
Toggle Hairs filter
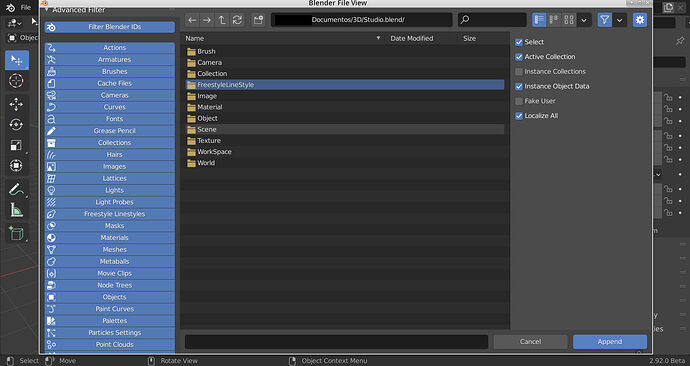pyautogui.click(x=110, y=154)
